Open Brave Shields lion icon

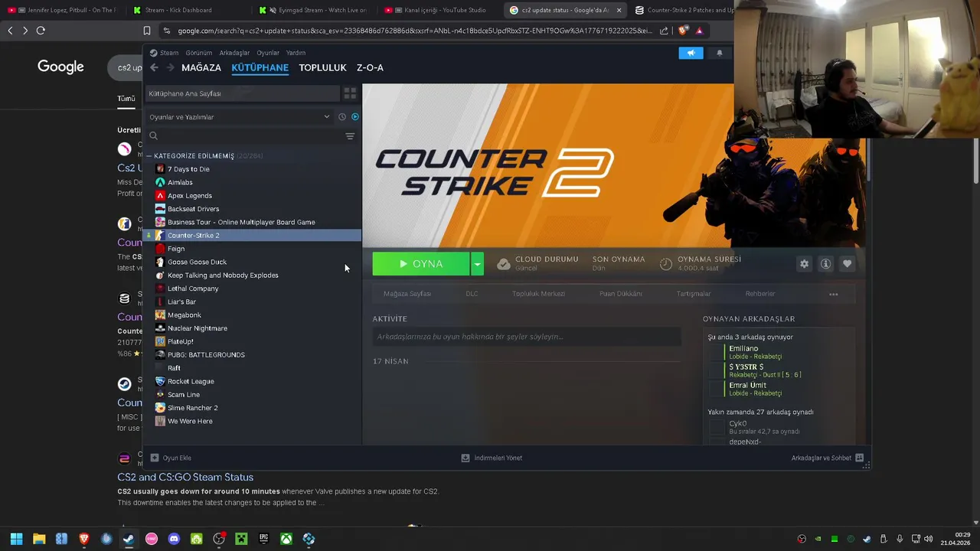683,31
